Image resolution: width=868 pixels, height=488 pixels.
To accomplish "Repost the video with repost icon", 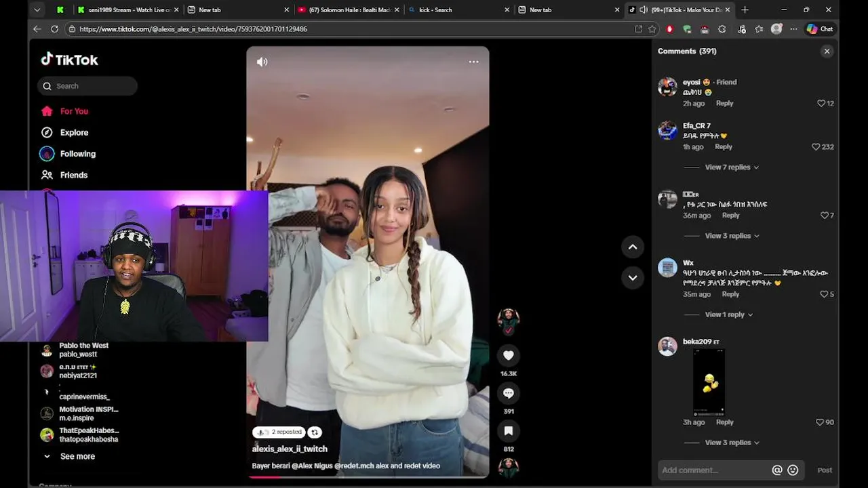I will click(x=315, y=432).
